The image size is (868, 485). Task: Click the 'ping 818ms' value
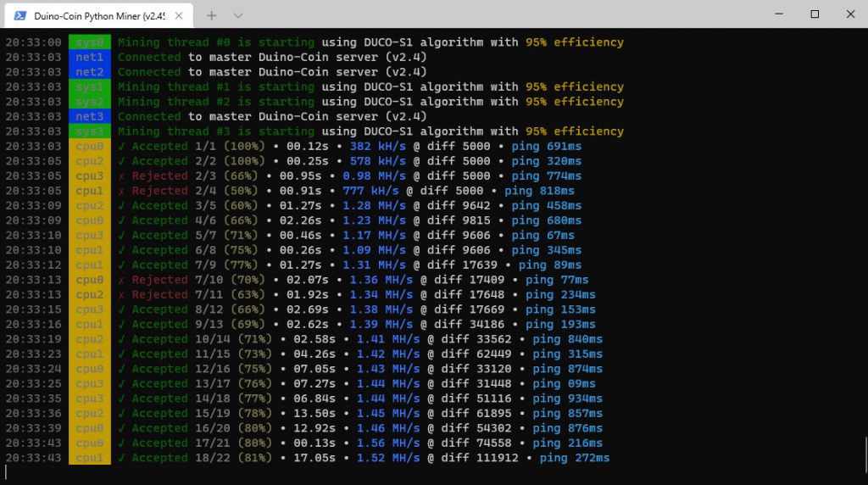point(539,191)
